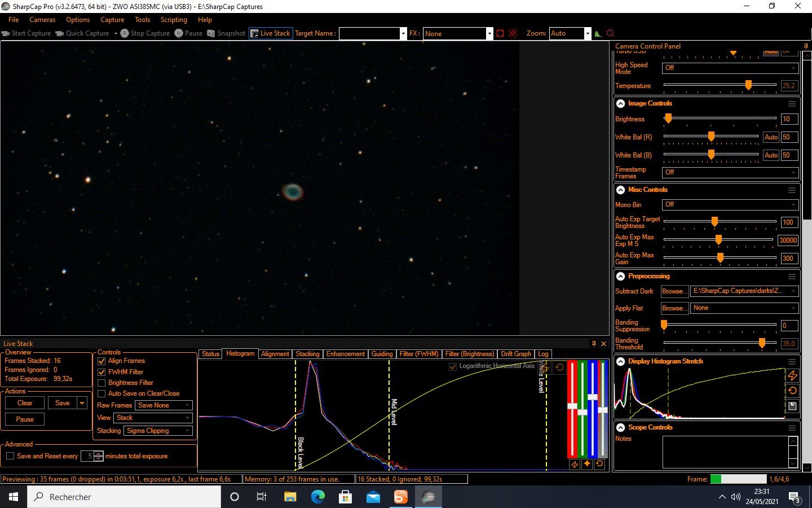
Task: Start Capture from the toolbar
Action: [26, 33]
